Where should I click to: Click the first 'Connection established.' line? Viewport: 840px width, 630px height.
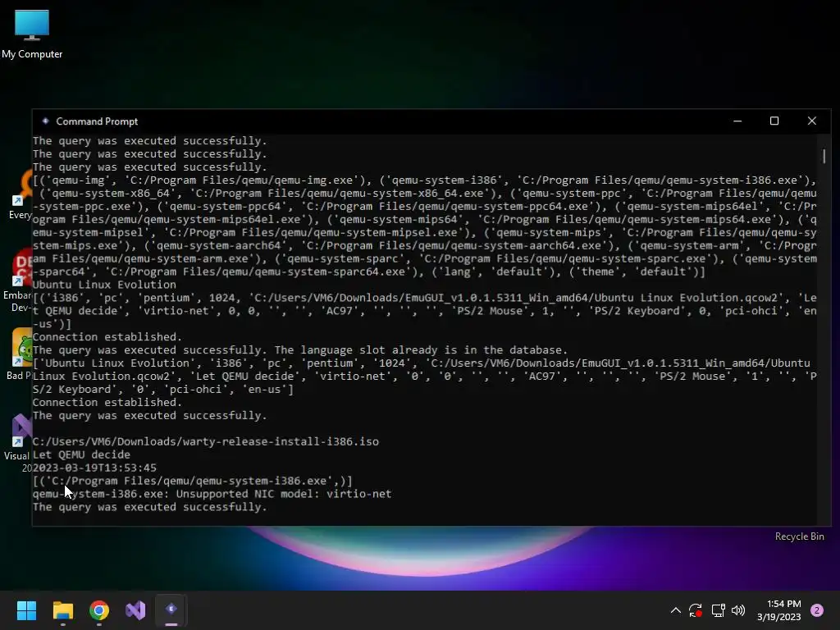107,337
